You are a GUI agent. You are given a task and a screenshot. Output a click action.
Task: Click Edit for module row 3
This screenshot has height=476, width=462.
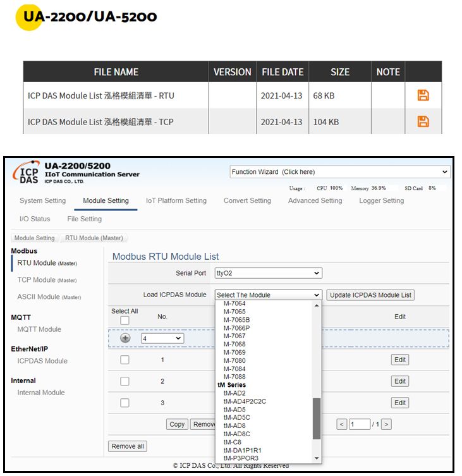tap(400, 403)
